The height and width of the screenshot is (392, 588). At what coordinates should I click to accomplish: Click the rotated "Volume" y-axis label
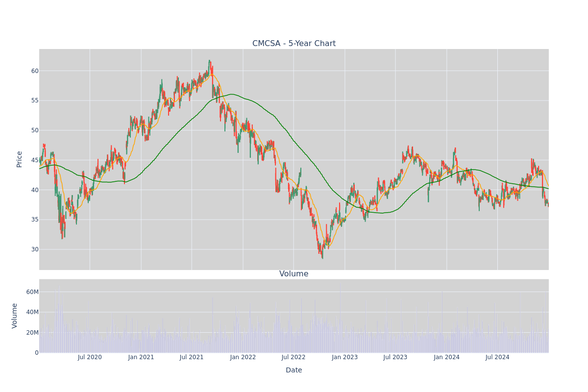point(15,316)
